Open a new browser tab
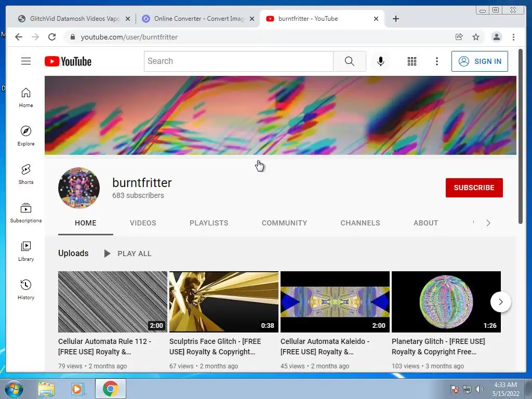This screenshot has width=532, height=399. pyautogui.click(x=395, y=19)
